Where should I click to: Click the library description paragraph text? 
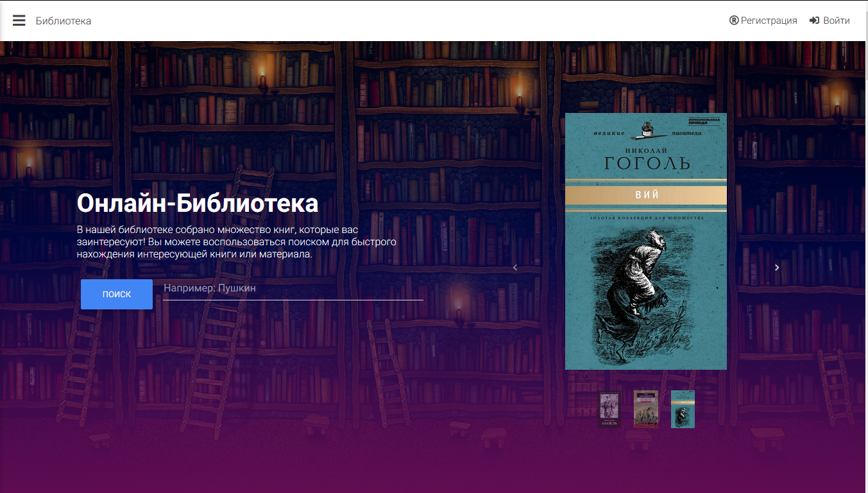click(x=236, y=242)
